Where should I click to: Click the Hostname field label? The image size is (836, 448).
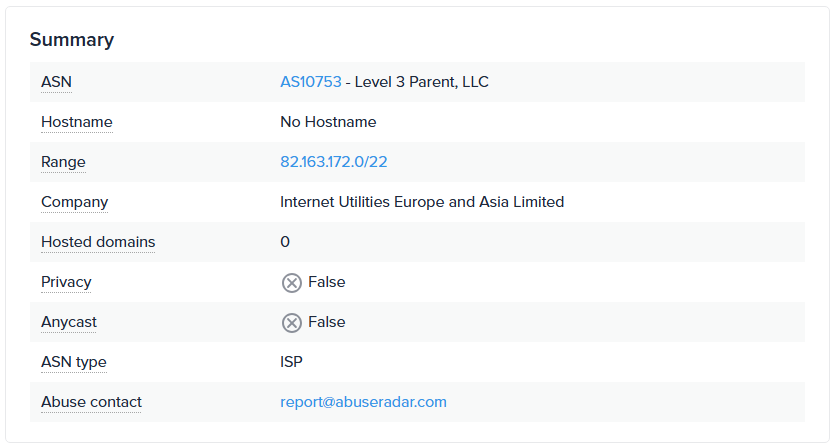pos(76,122)
